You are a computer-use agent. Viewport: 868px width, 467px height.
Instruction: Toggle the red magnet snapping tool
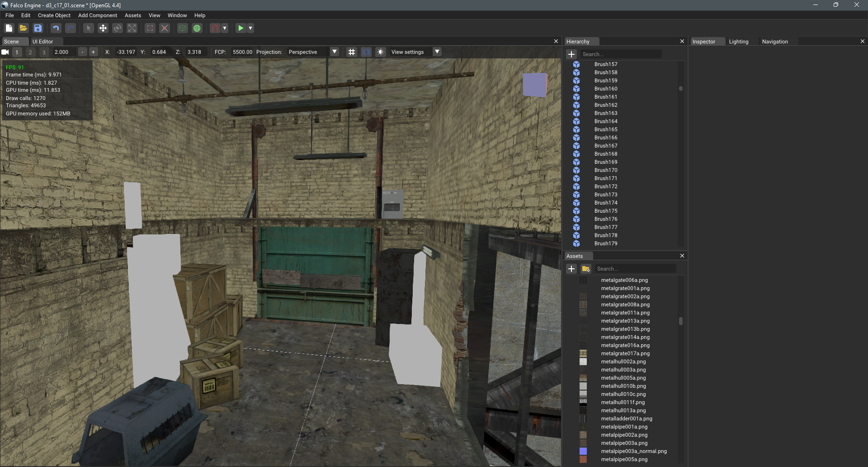(x=215, y=28)
